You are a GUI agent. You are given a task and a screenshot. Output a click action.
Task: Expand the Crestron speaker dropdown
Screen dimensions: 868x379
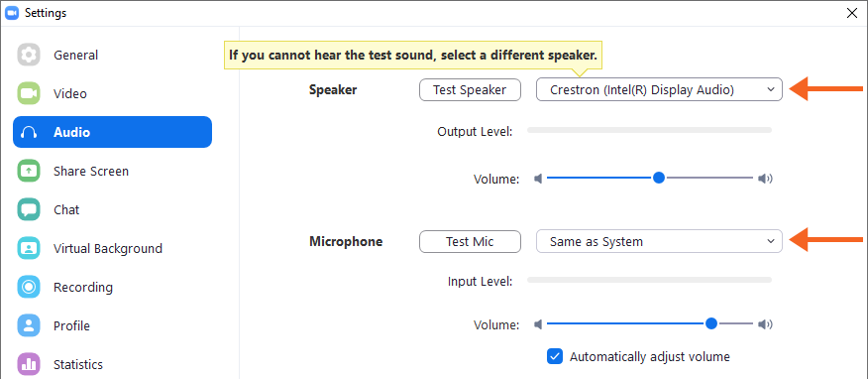[659, 89]
